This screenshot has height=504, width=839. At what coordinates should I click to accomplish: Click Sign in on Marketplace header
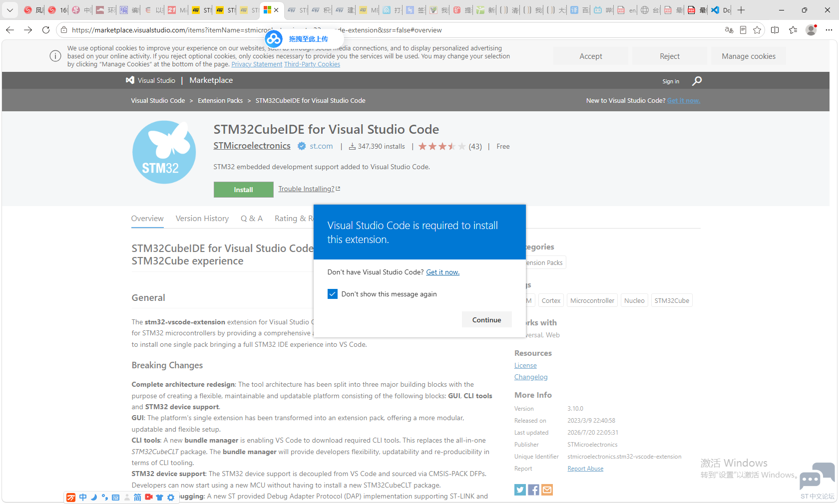pos(671,81)
